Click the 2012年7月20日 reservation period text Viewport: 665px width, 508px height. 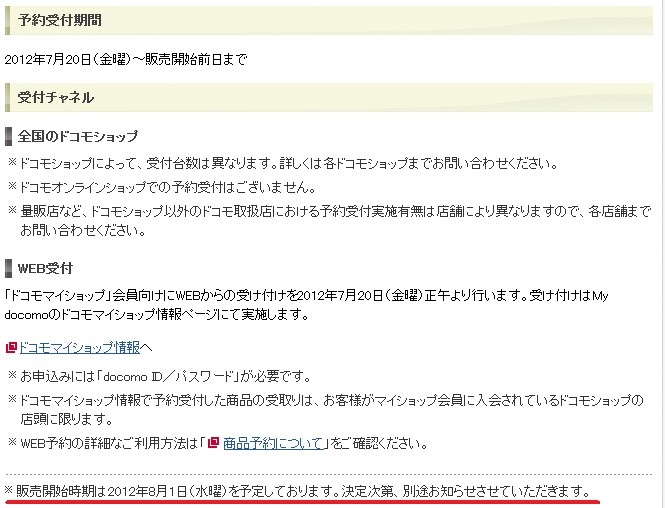126,59
